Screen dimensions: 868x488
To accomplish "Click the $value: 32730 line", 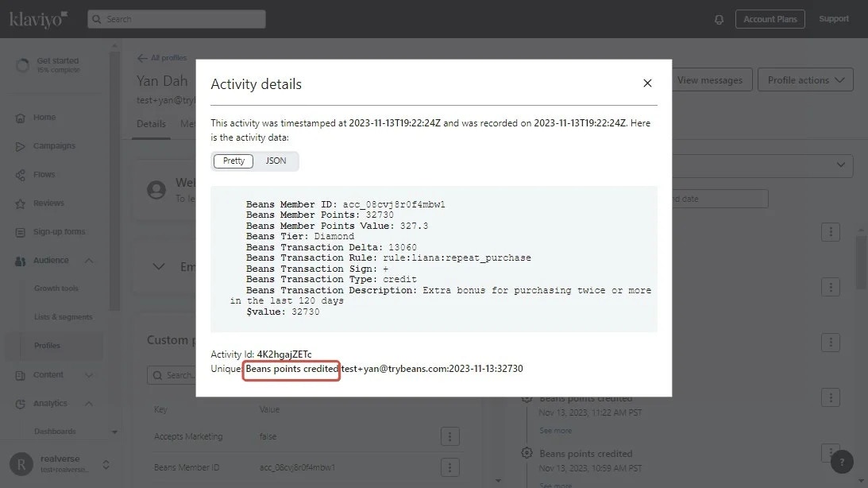I will tap(283, 312).
